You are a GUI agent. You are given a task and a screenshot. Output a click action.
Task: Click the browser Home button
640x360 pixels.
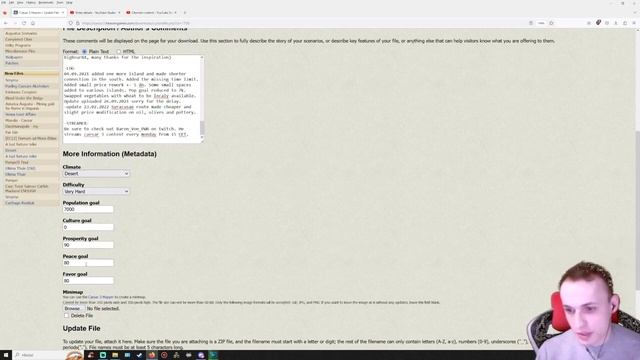coord(33,23)
